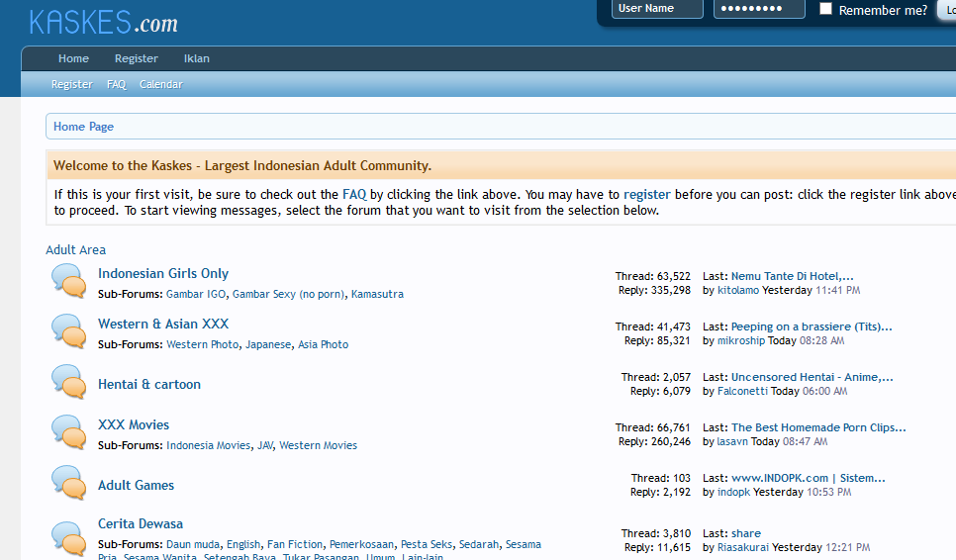Image resolution: width=956 pixels, height=560 pixels.
Task: Open the Cerita Dewasa forum
Action: click(x=141, y=523)
